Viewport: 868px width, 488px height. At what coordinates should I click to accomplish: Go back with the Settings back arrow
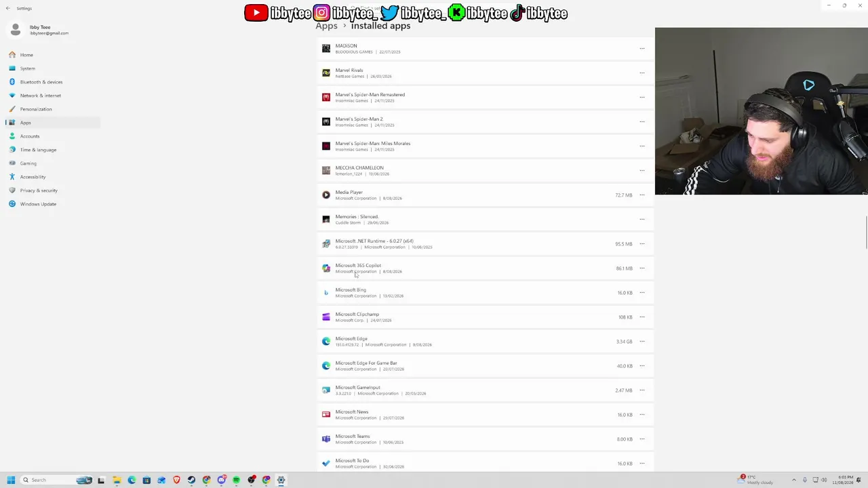(x=8, y=8)
